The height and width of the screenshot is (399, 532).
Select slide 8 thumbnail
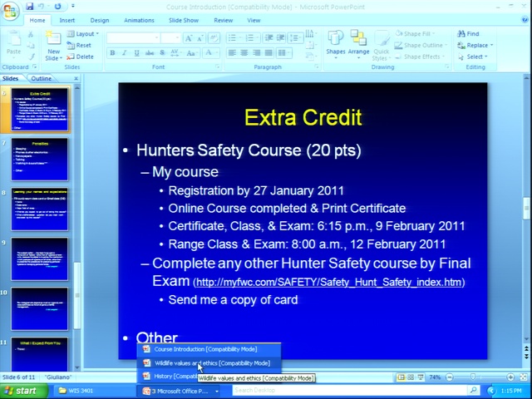[x=39, y=209]
